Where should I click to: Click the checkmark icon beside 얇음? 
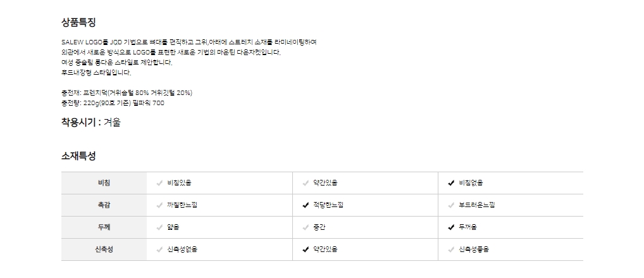[x=159, y=227]
